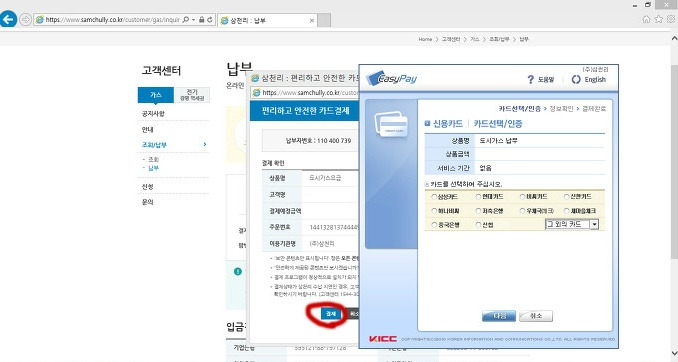Viewport: 678px width, 362px height.
Task: Select the 납부 submenu item in sidebar
Action: pyautogui.click(x=153, y=168)
